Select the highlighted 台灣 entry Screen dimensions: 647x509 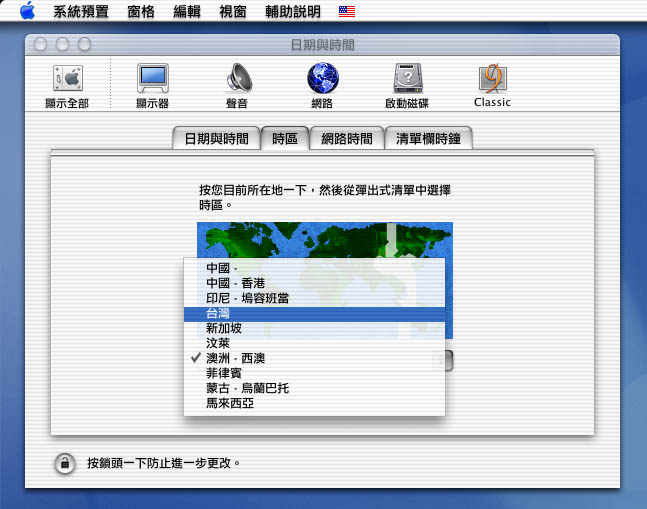[x=314, y=313]
